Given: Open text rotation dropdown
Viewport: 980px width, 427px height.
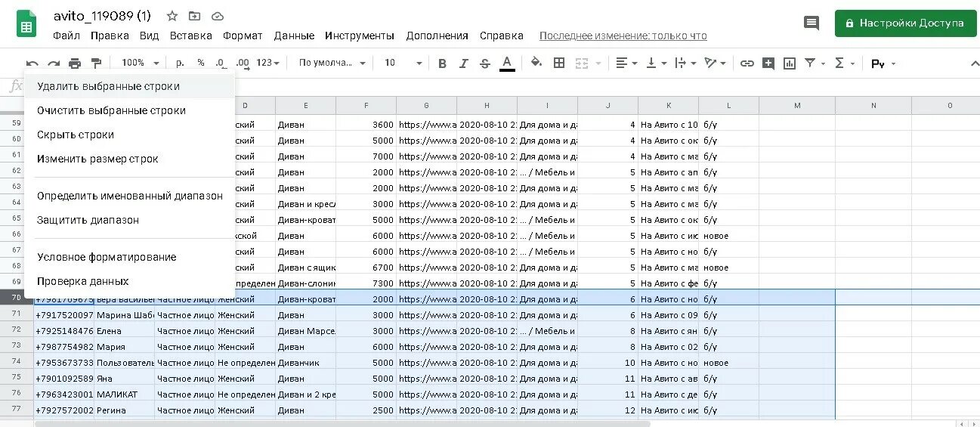Looking at the screenshot, I should (x=715, y=63).
